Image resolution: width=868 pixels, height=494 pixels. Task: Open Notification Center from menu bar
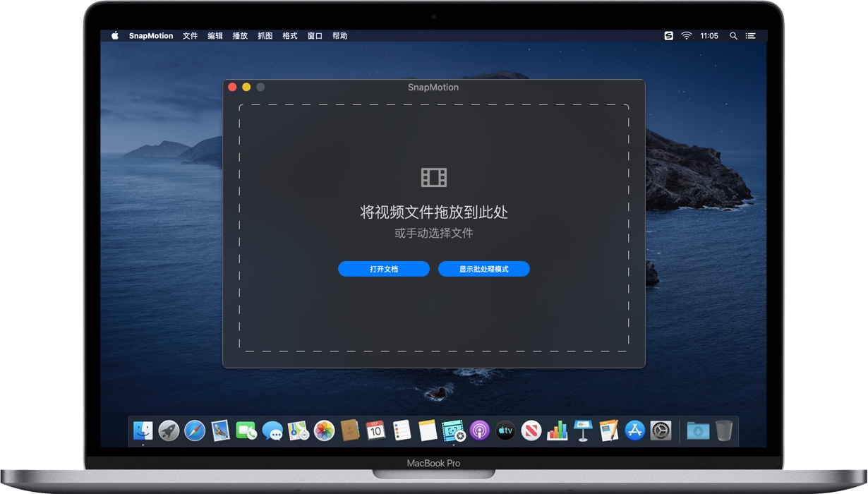tap(751, 35)
